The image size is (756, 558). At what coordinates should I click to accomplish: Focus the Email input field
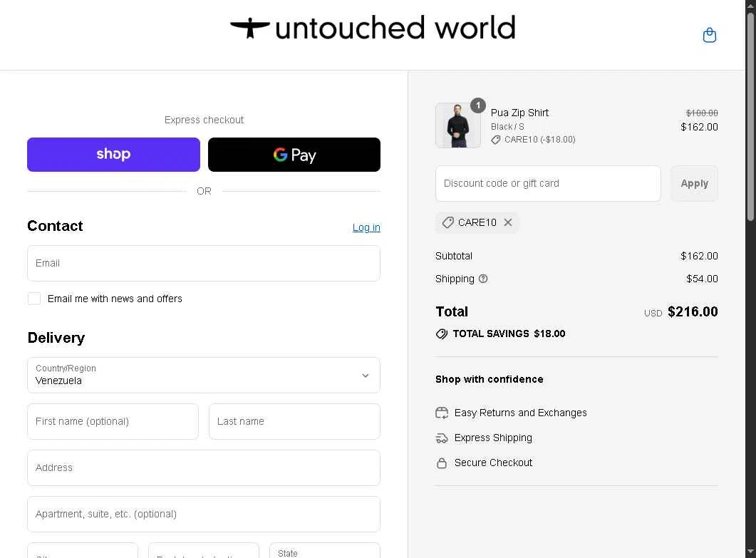click(204, 264)
